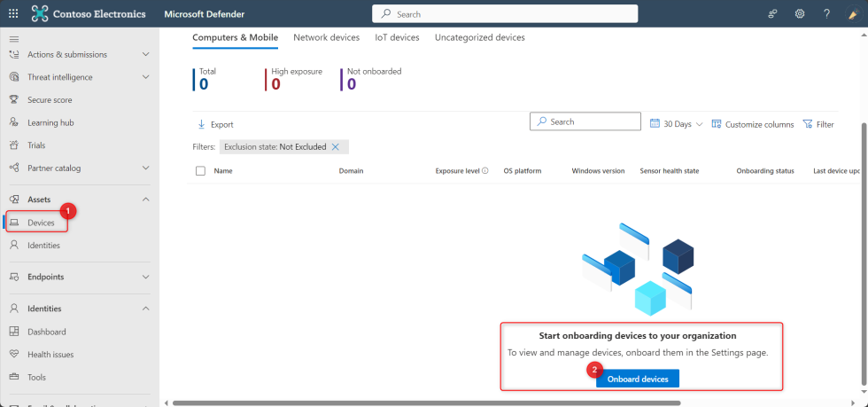The image size is (868, 407).
Task: Click the Actions & submissions icon
Action: pyautogui.click(x=15, y=54)
